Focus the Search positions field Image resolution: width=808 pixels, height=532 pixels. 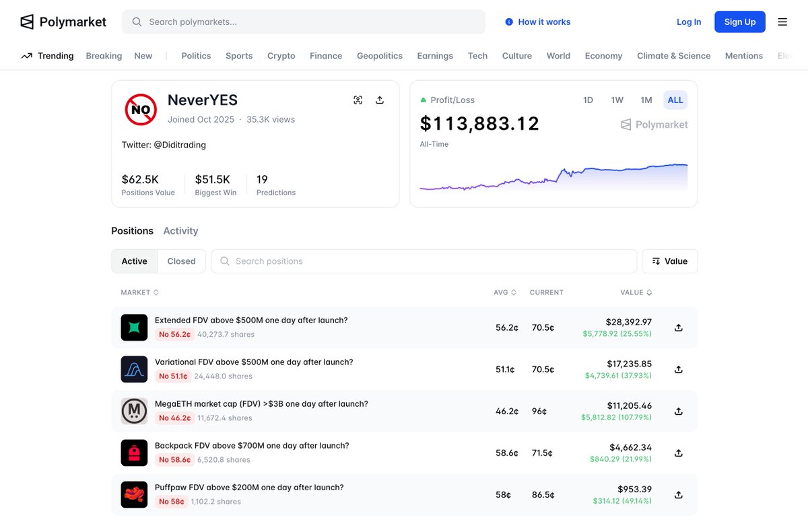(424, 261)
